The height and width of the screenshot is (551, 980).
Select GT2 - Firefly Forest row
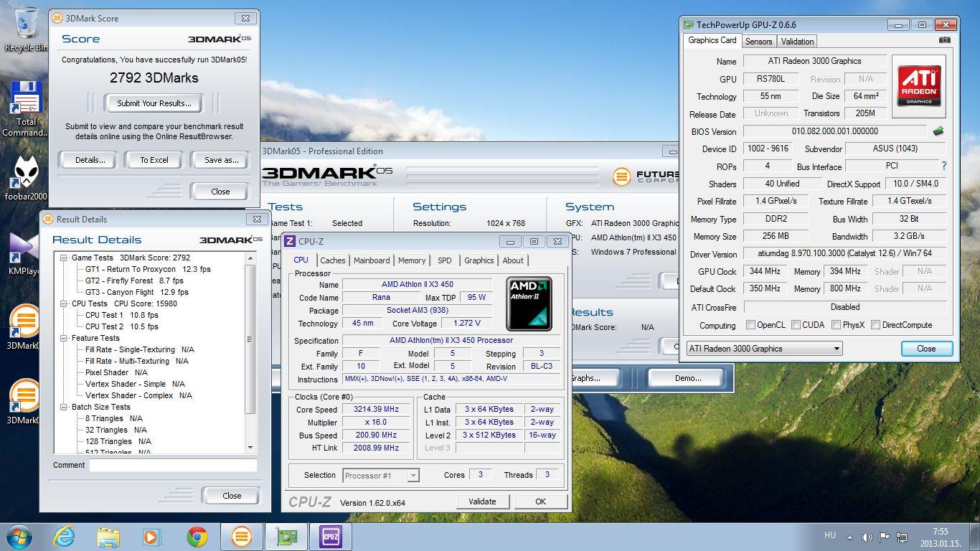[x=134, y=281]
